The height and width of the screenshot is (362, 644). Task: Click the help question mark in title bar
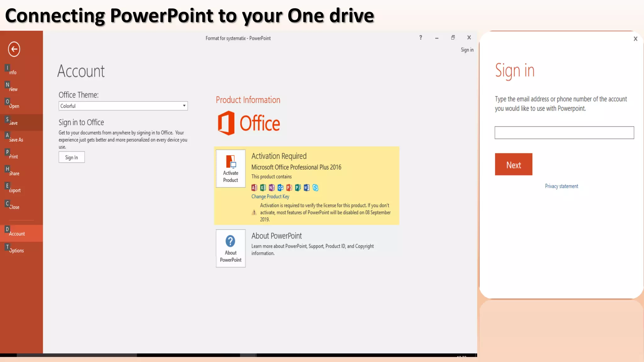tap(421, 37)
